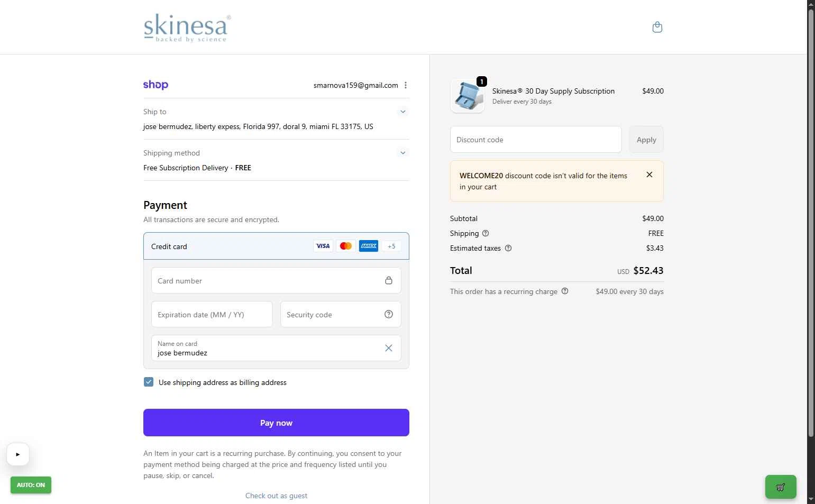This screenshot has width=815, height=504.
Task: Click the email smarnova159@gmail.com
Action: [355, 85]
